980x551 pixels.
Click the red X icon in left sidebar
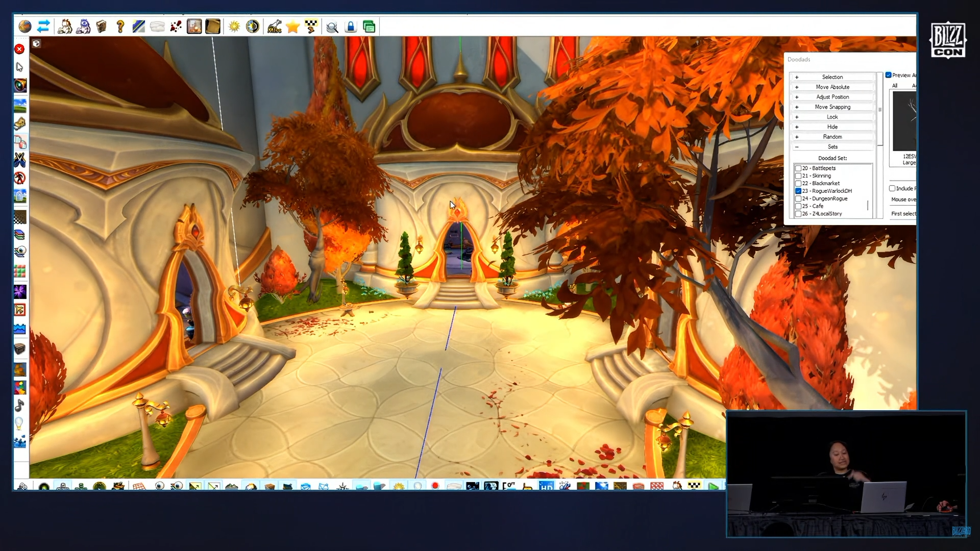pyautogui.click(x=19, y=49)
